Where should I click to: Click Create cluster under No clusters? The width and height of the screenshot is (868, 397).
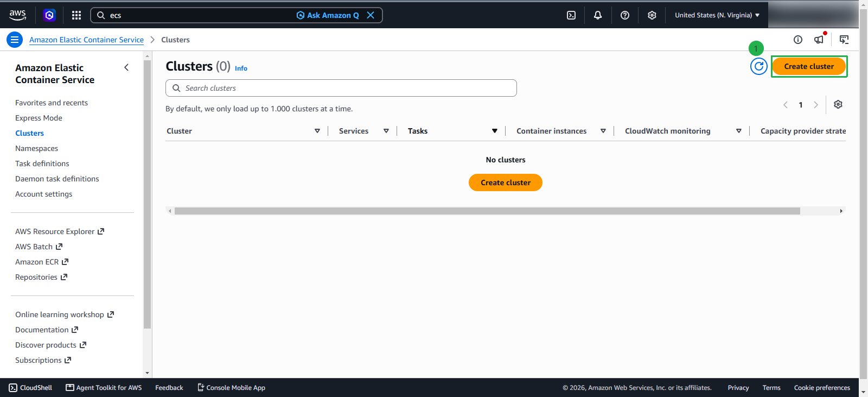tap(506, 182)
